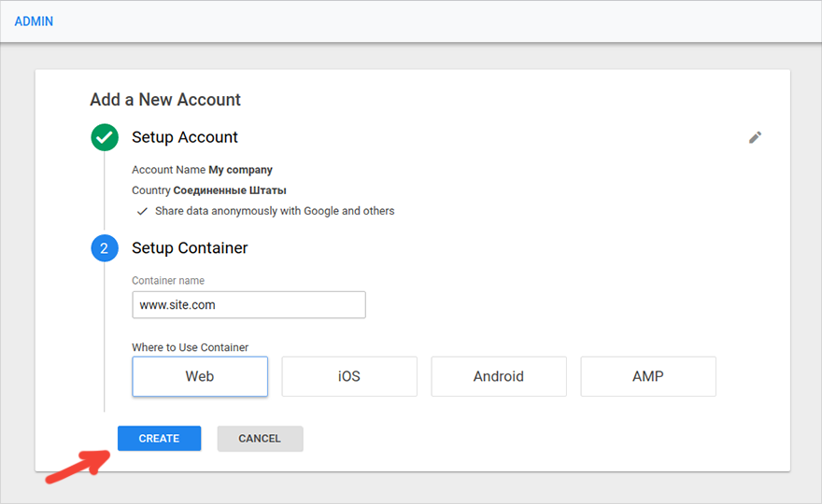
Task: Select iOS as container platform
Action: point(349,377)
